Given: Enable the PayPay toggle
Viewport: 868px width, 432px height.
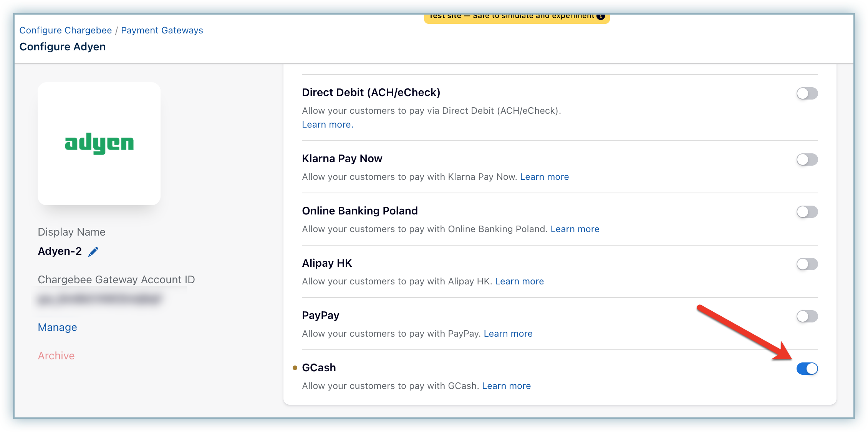Looking at the screenshot, I should click(x=807, y=316).
